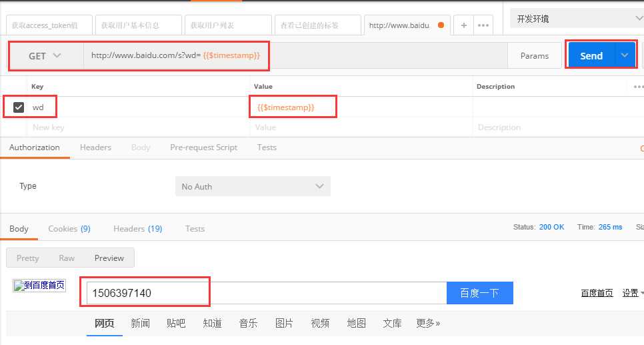
Task: Select the 知道 search category
Action: 213,323
